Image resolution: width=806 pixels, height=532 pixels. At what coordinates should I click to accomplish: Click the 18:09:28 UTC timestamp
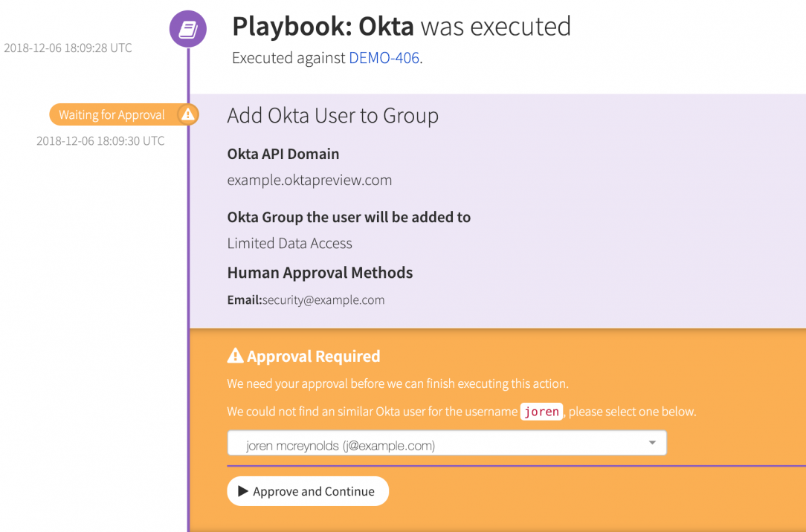(x=68, y=48)
